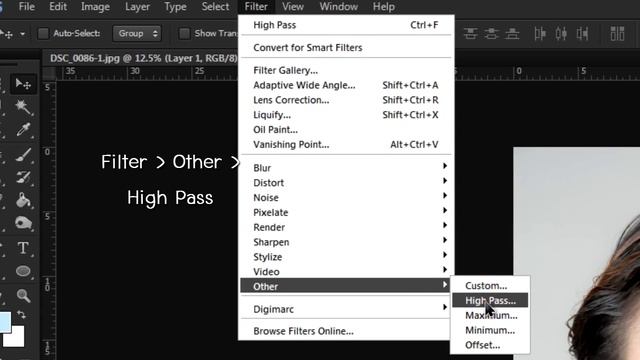Open Filter Gallery
The height and width of the screenshot is (360, 640).
tap(346, 70)
